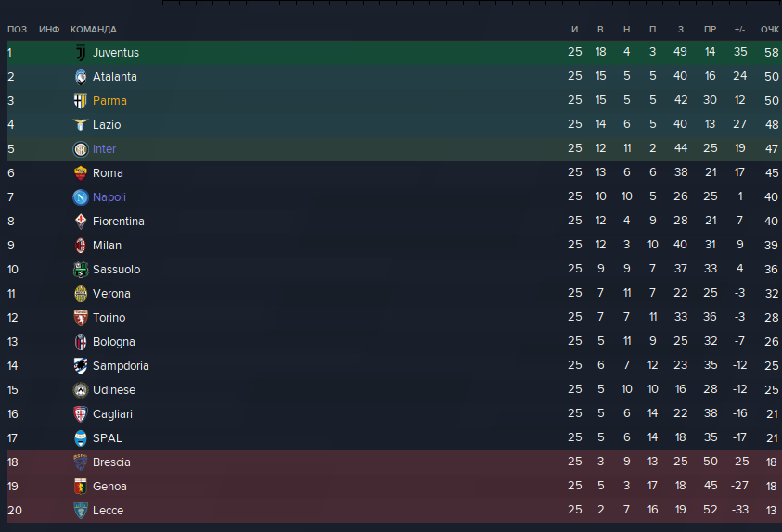Click the Juventus club crest icon

click(x=80, y=53)
